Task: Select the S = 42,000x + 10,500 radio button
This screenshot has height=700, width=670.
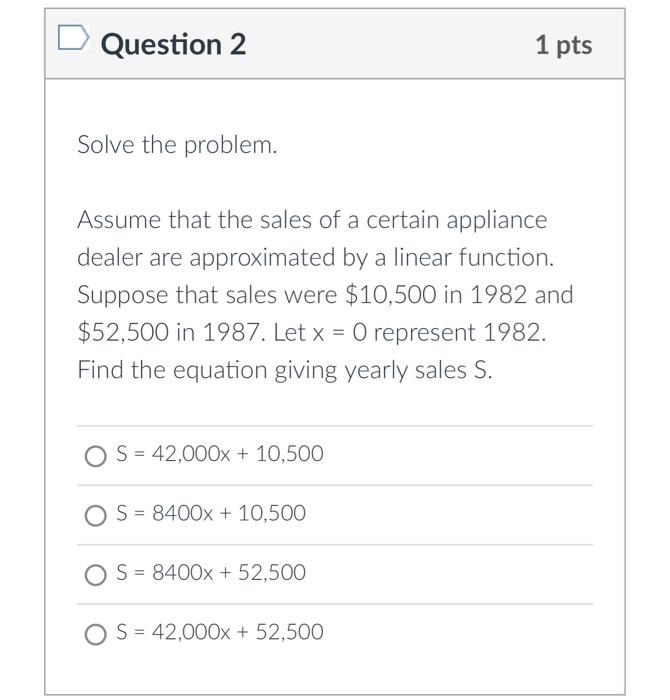Action: coord(96,456)
